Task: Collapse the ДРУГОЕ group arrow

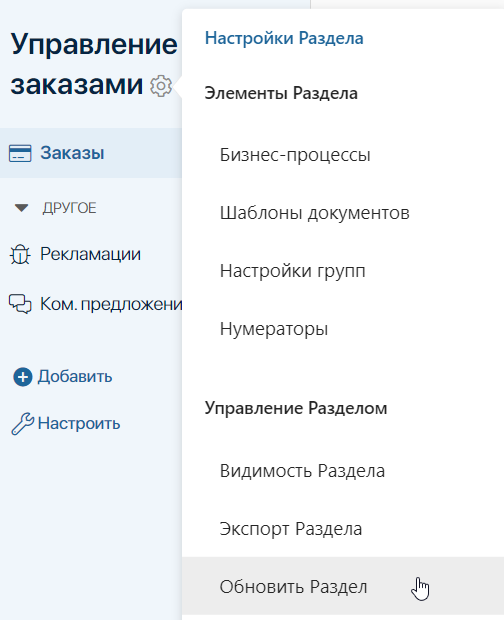Action: click(21, 208)
